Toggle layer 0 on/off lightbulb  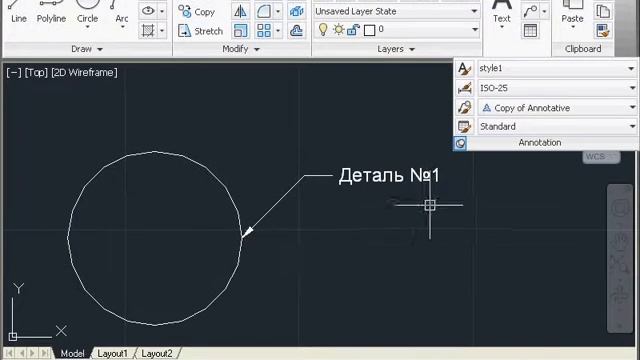[323, 29]
